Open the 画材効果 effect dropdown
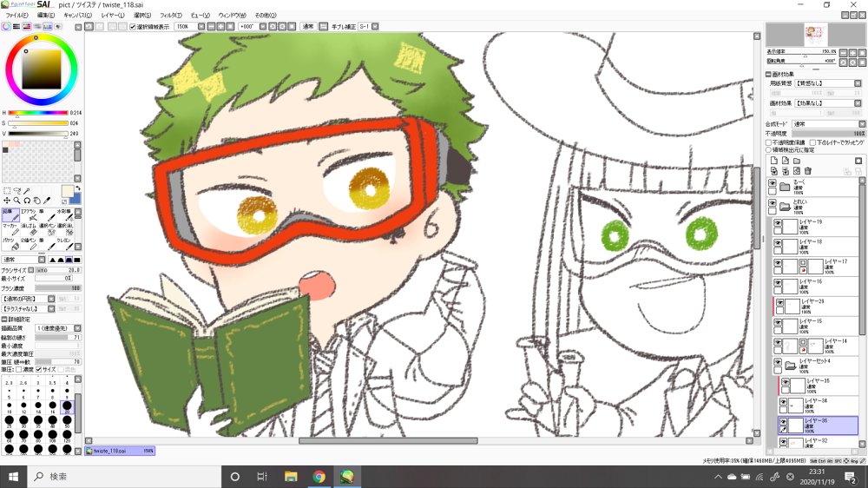868x488 pixels. point(858,103)
